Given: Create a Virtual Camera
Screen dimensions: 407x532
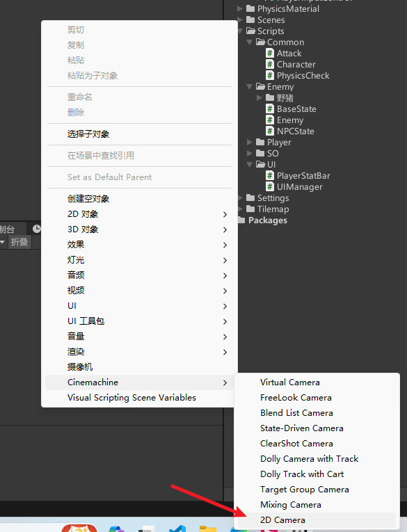Looking at the screenshot, I should (x=317, y=382).
